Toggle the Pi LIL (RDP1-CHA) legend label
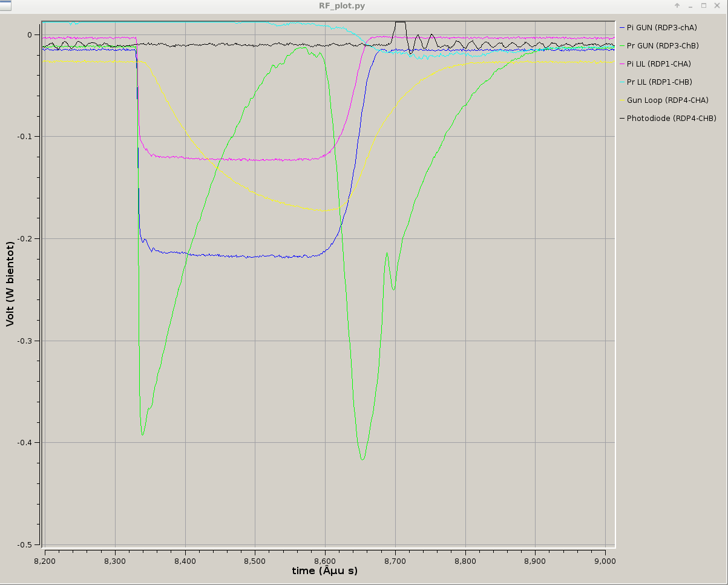This screenshot has height=585, width=728. coord(658,64)
